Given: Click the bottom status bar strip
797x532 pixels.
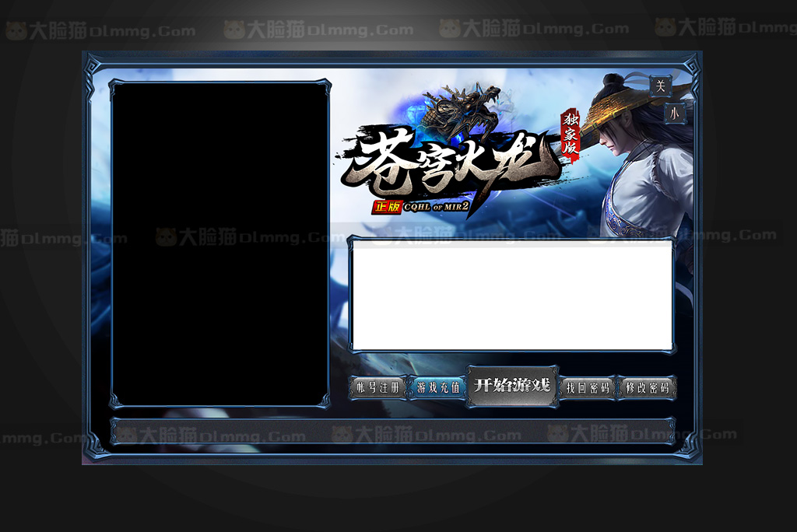Looking at the screenshot, I should pos(393,432).
